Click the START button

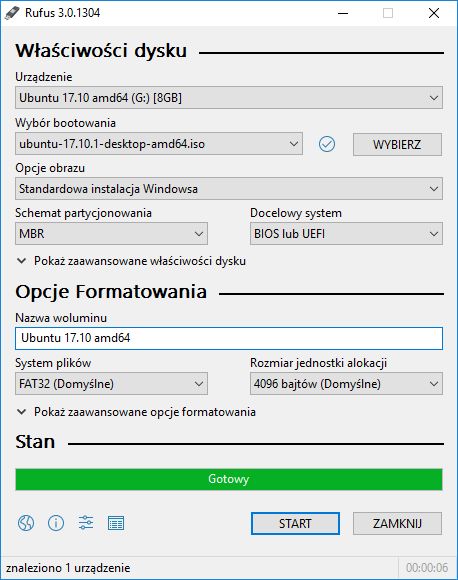pos(295,523)
